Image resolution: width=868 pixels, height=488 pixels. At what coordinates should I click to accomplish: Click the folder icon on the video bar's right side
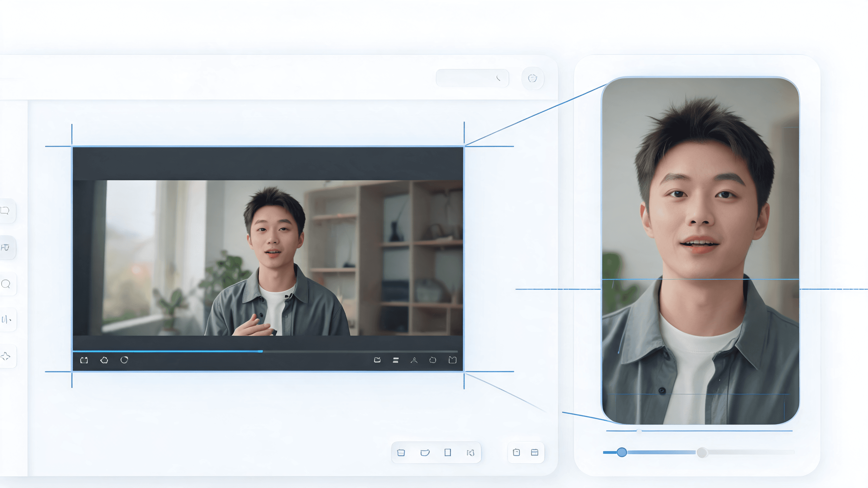[377, 360]
